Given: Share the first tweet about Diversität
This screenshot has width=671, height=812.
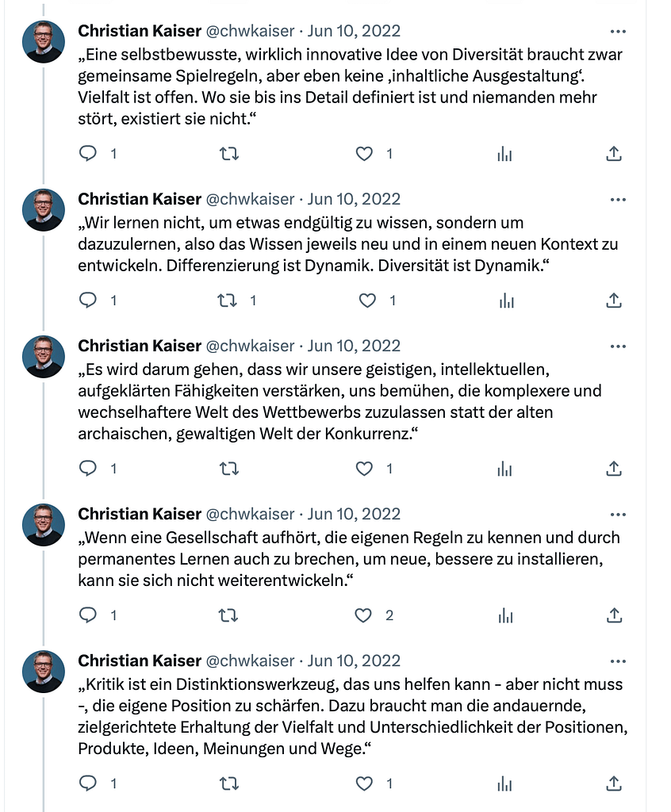Looking at the screenshot, I should 613,154.
